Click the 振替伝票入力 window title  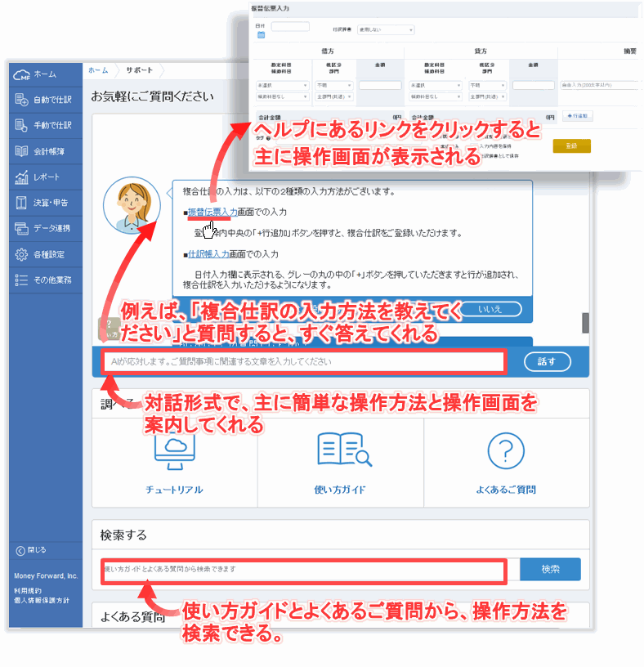click(271, 8)
